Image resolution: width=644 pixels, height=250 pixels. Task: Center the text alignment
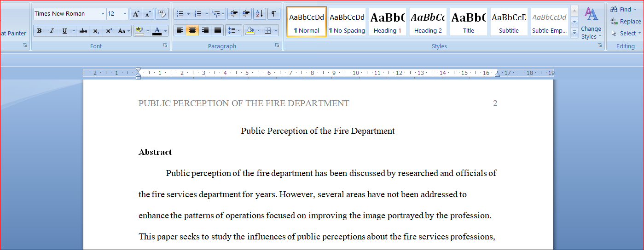coord(192,31)
